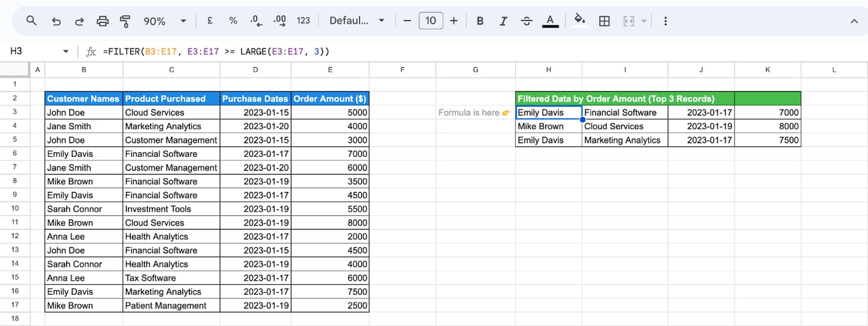Viewport: 868px width, 326px height.
Task: Select the Product Purchased header cell
Action: coord(172,98)
